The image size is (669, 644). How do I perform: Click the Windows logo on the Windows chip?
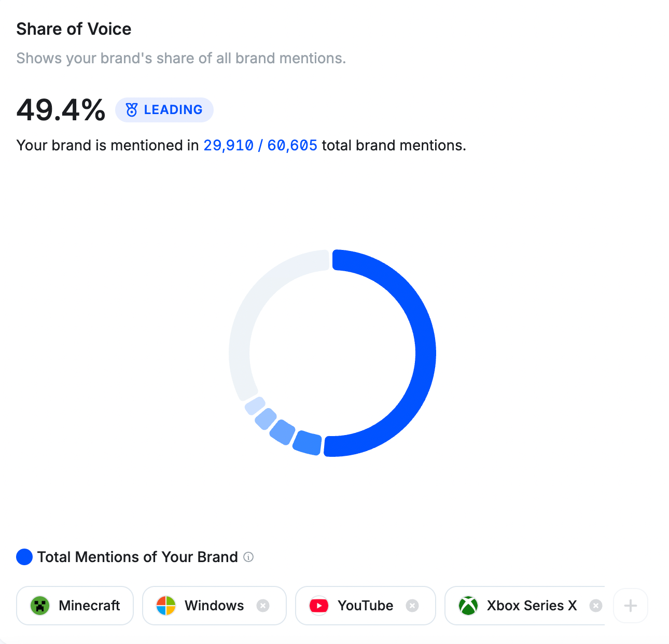[166, 605]
